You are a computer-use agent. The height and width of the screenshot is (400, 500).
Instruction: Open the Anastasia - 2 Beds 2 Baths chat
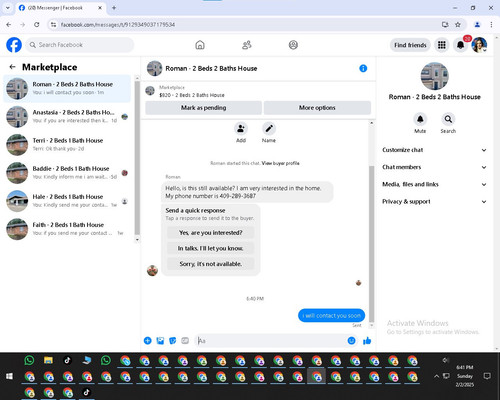point(67,116)
